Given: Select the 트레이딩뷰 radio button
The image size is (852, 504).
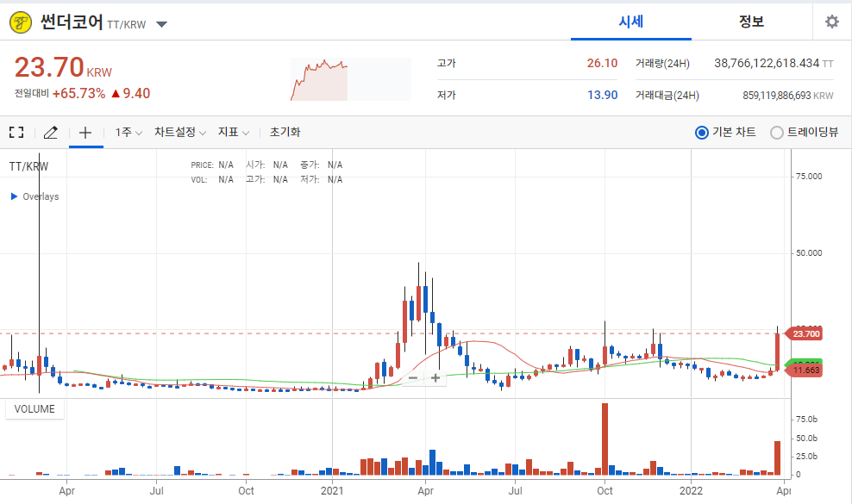Looking at the screenshot, I should pos(776,133).
